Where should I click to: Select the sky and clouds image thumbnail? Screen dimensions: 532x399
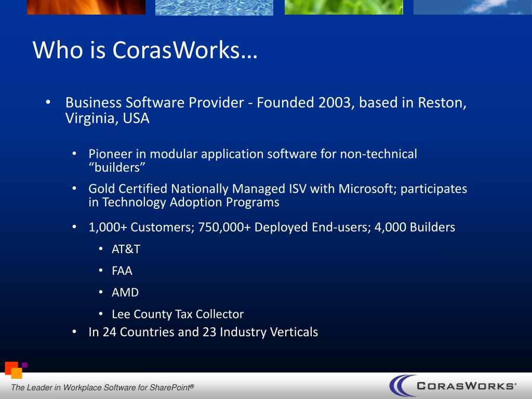(x=473, y=7)
